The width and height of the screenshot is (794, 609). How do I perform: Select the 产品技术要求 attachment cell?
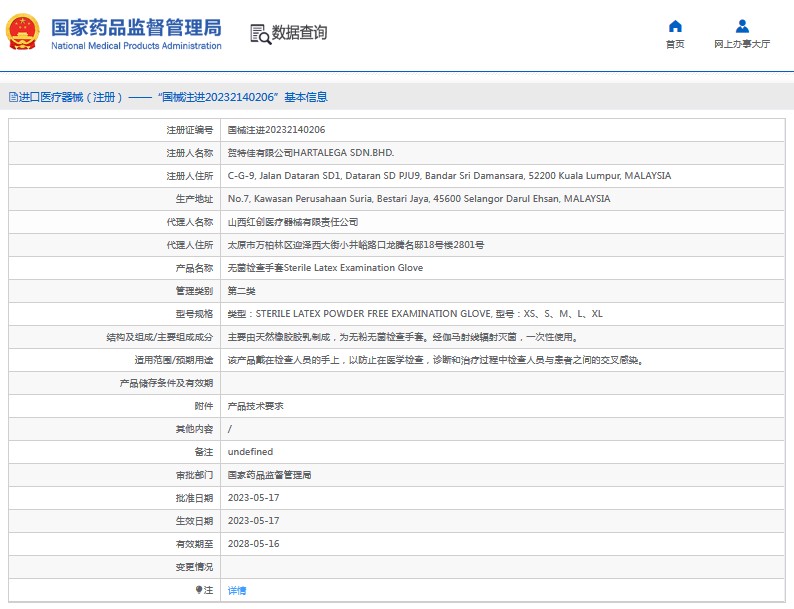256,406
